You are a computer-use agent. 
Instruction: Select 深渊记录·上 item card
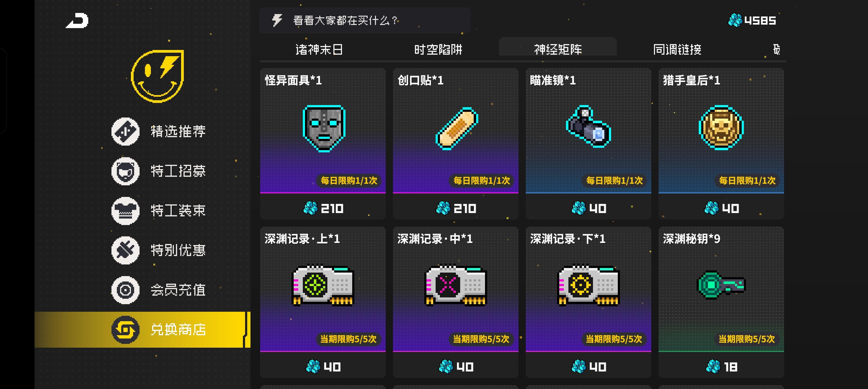click(x=323, y=302)
